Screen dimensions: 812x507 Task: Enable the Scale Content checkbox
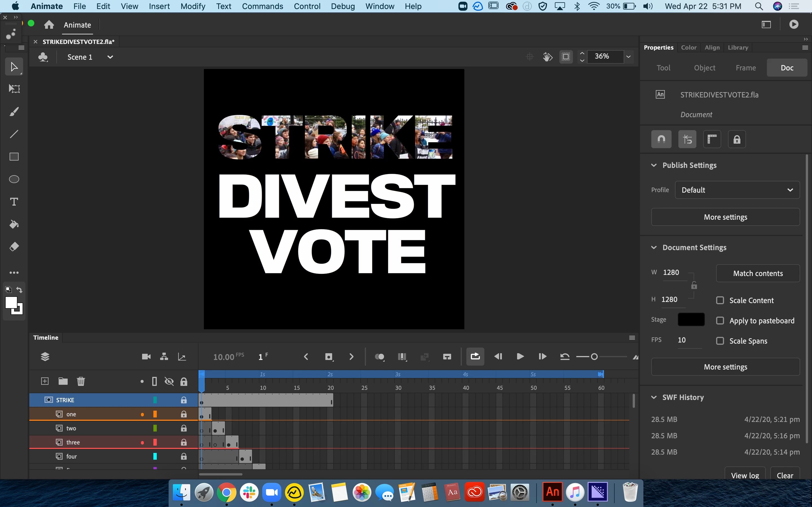pyautogui.click(x=720, y=301)
